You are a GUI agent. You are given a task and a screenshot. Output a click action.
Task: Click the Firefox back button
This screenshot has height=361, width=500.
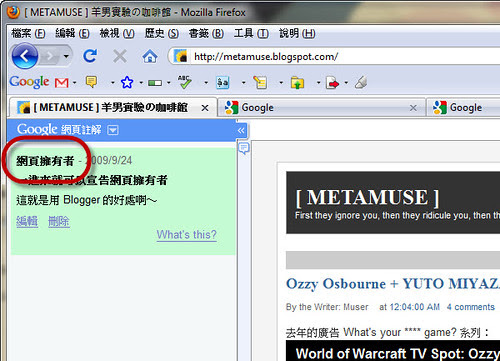pyautogui.click(x=25, y=56)
